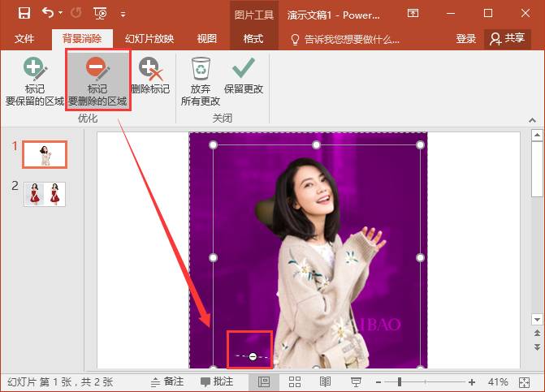Switch to the 背景消除 tab
Viewport: 545px width, 392px height.
click(82, 38)
